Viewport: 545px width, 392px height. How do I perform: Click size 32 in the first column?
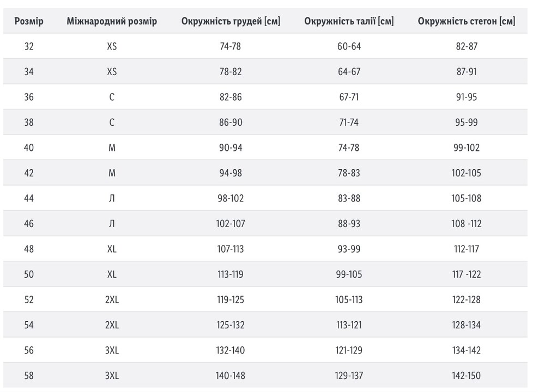(x=29, y=46)
